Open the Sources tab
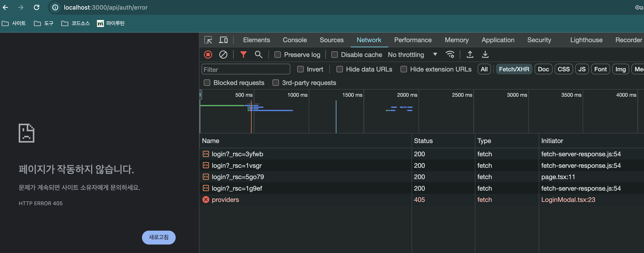 (332, 40)
